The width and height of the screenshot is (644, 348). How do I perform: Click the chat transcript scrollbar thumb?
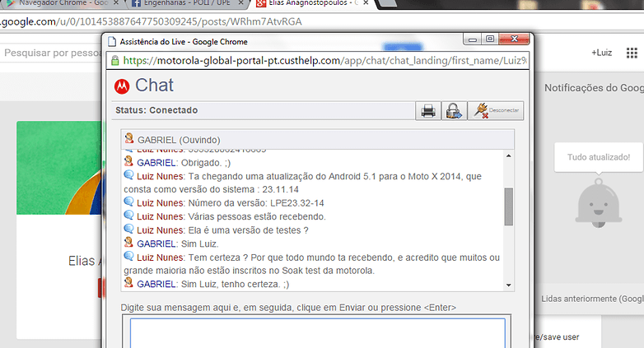tap(508, 206)
